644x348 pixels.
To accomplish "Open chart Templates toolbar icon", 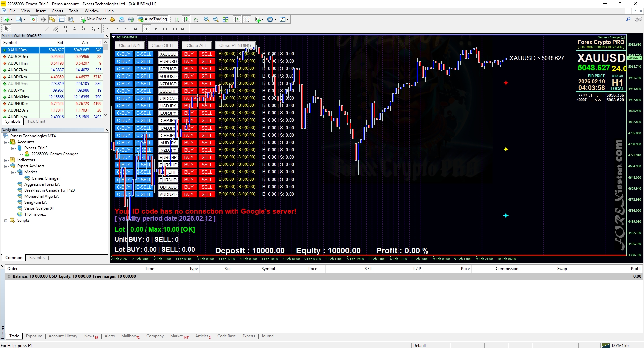I will tap(282, 19).
